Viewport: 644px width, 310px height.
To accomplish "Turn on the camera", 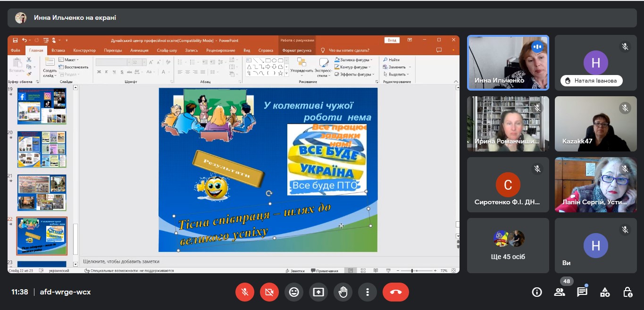I will pyautogui.click(x=269, y=292).
